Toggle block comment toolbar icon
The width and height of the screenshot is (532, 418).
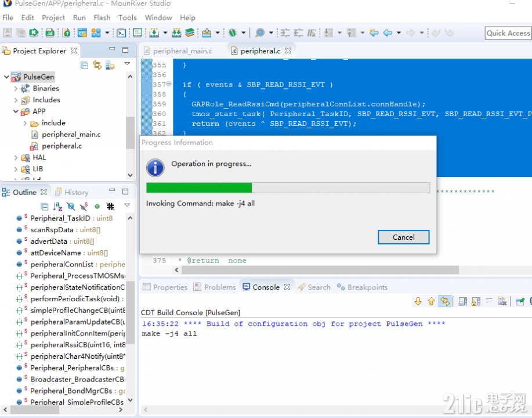point(311,33)
